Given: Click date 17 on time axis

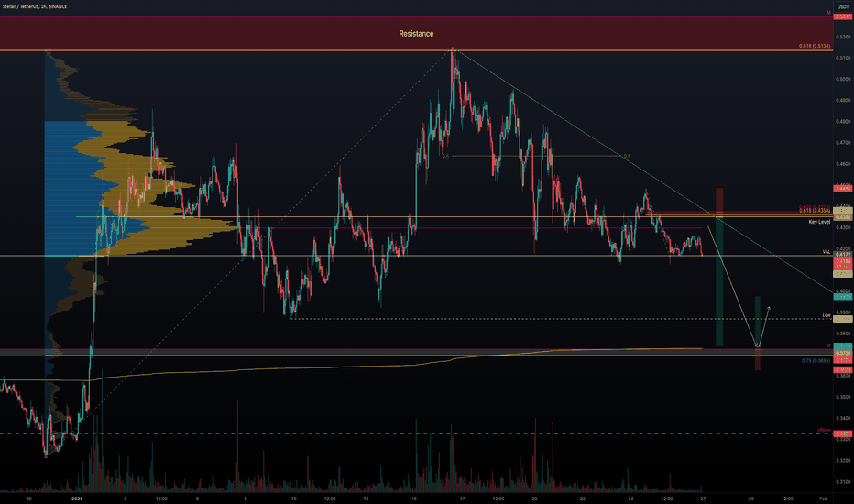Looking at the screenshot, I should tap(462, 499).
